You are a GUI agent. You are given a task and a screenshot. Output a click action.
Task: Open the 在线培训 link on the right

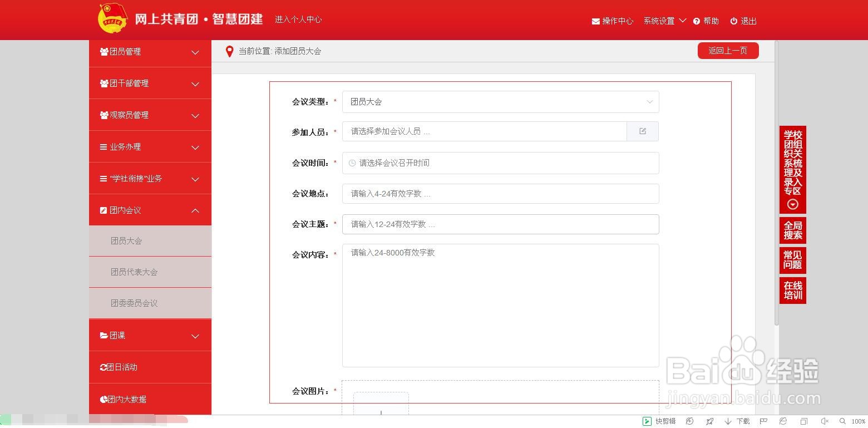(x=792, y=290)
